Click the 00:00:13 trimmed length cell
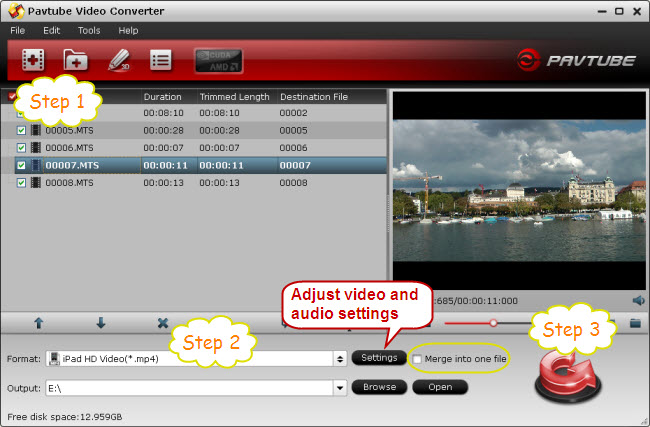The width and height of the screenshot is (650, 427). 219,183
